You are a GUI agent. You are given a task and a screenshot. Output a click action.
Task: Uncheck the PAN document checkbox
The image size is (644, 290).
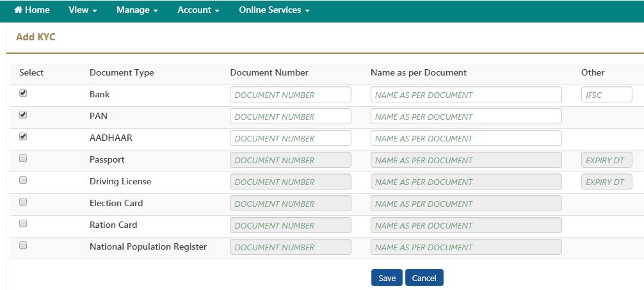tap(23, 115)
